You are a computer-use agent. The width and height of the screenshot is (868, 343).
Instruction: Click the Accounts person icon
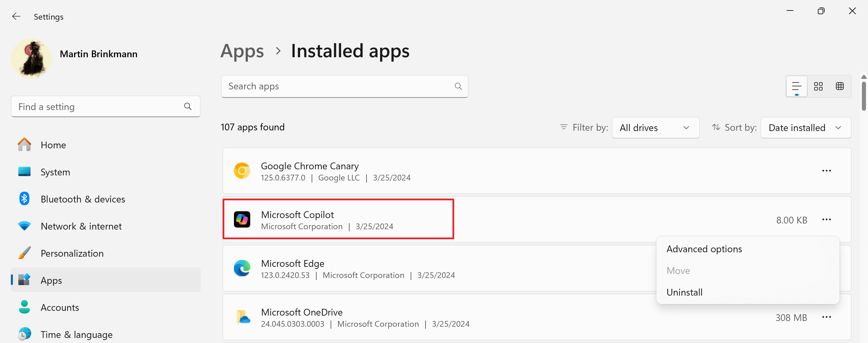[24, 307]
